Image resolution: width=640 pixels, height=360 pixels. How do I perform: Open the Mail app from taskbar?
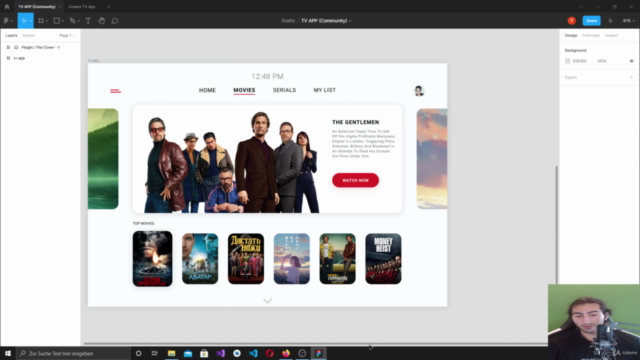click(x=188, y=353)
